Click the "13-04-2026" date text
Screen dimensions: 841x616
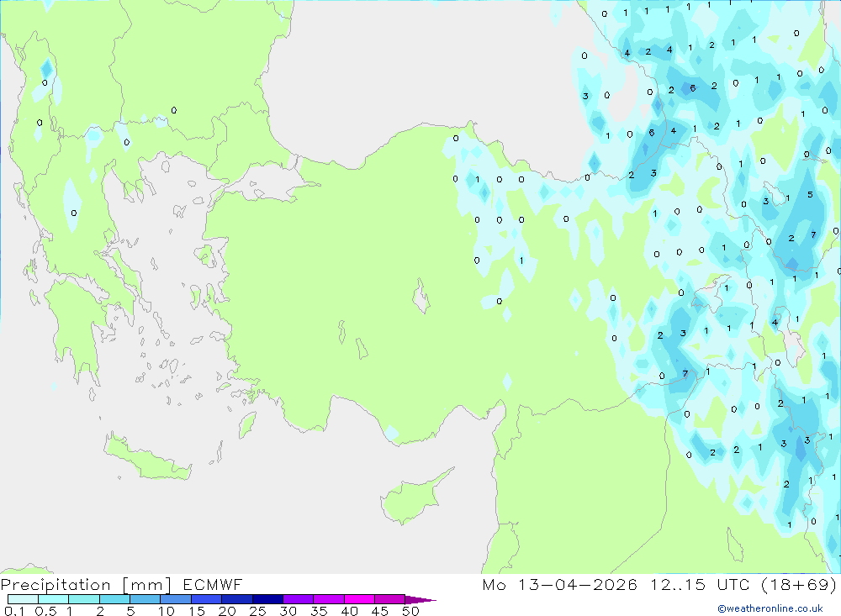click(x=578, y=584)
